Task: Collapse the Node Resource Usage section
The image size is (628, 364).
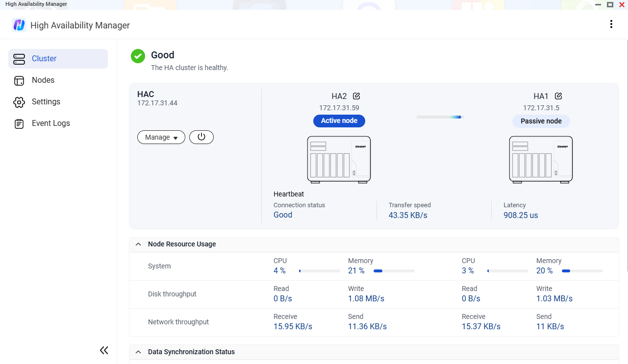Action: pos(138,244)
